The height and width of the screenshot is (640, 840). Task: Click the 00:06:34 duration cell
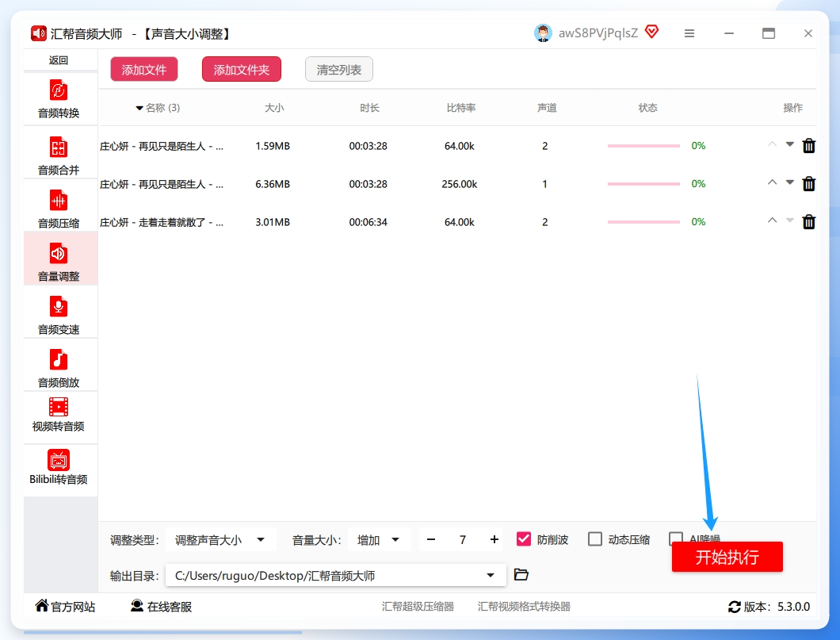pyautogui.click(x=368, y=222)
